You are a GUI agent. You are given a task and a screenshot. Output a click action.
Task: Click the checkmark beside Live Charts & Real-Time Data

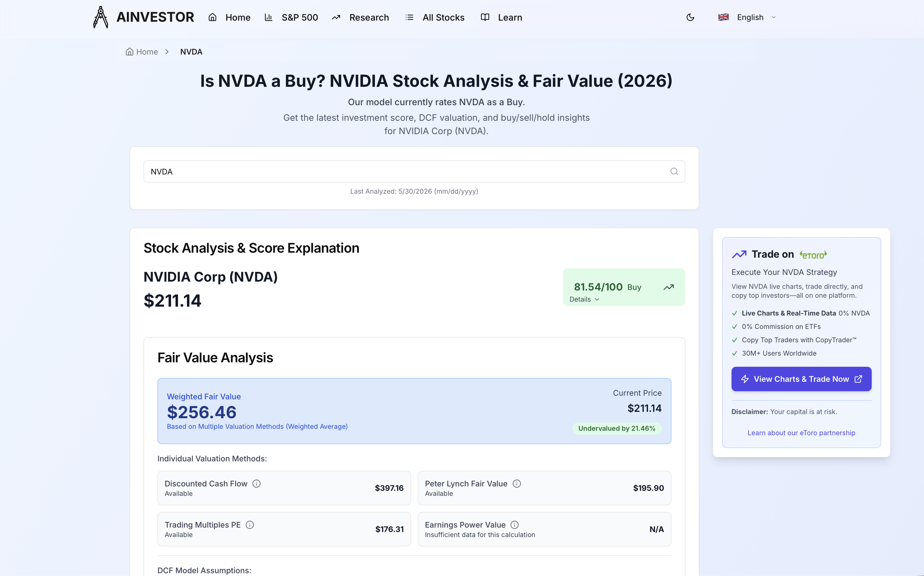(735, 313)
